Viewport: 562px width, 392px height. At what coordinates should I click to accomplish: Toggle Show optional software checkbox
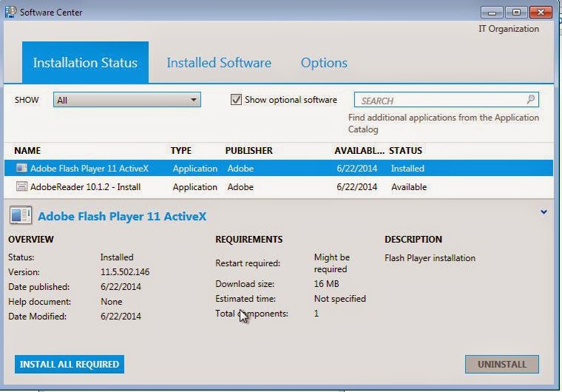[x=236, y=99]
